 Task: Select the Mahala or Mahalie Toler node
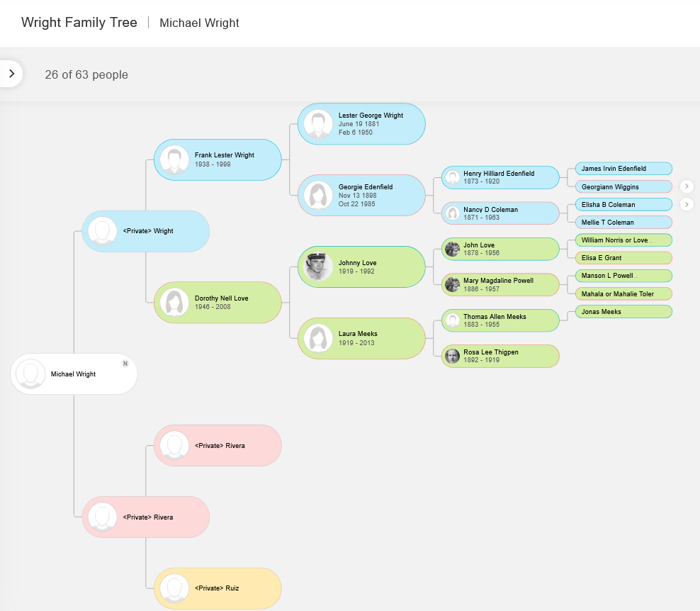point(623,293)
